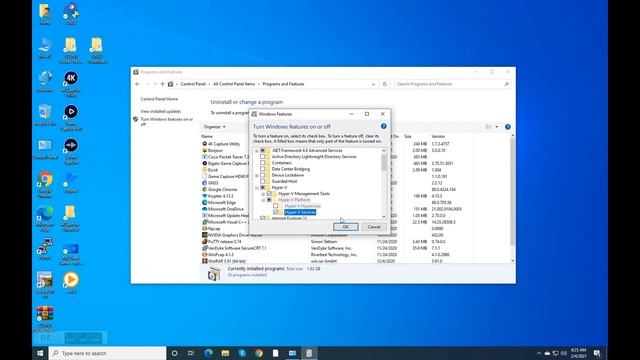Select 4K Capture Utility in programs list
This screenshot has width=640, height=360.
(224, 144)
